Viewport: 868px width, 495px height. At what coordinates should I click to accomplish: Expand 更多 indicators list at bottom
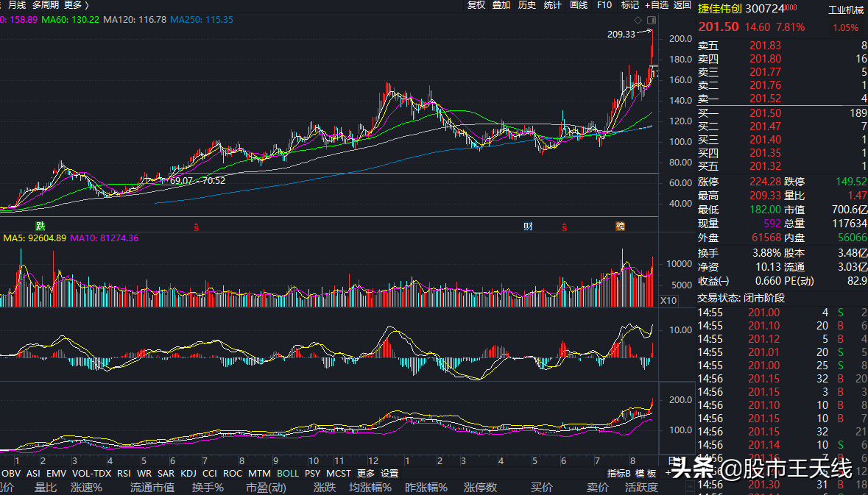click(x=365, y=473)
